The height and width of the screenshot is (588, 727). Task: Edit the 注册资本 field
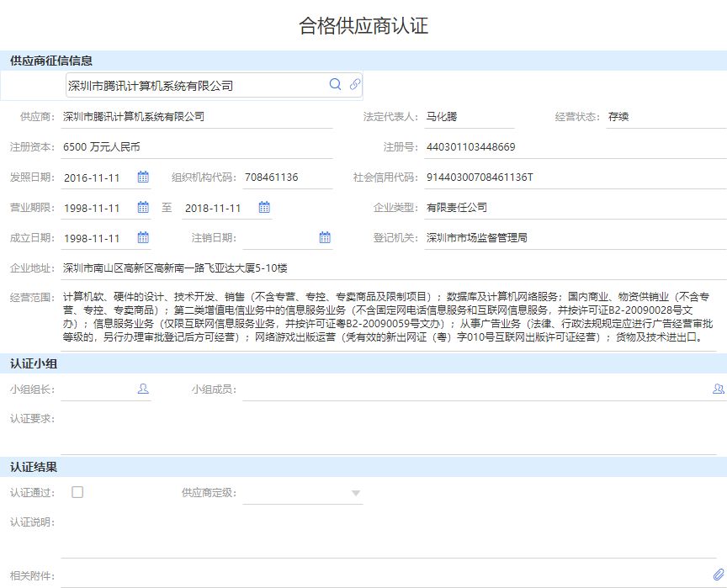(x=197, y=147)
